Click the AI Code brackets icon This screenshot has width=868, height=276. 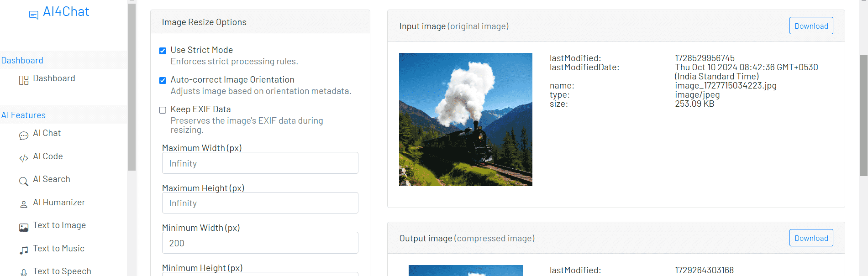click(24, 158)
